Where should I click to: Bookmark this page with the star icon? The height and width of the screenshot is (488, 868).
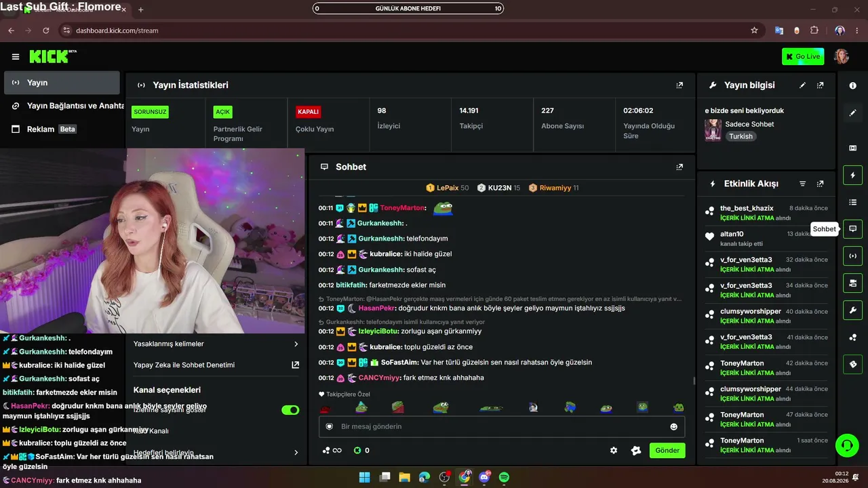pyautogui.click(x=754, y=30)
